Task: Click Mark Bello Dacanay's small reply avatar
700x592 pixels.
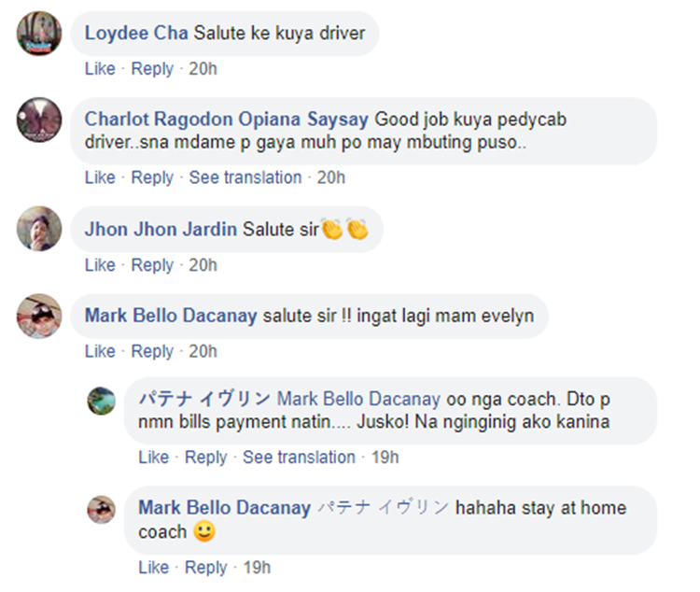Action: [x=102, y=509]
